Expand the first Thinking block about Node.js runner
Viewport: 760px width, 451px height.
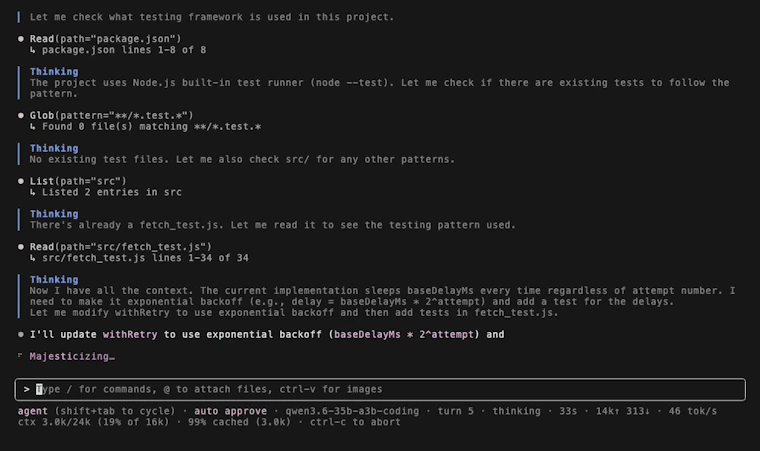(x=54, y=71)
